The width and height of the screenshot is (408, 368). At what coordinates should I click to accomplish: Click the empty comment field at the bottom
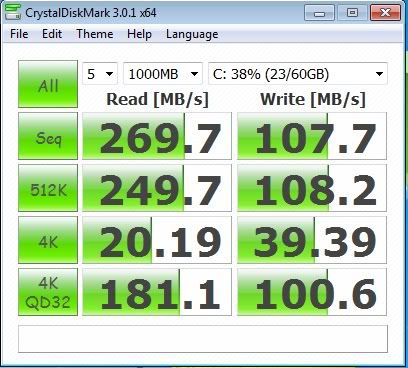(x=203, y=339)
